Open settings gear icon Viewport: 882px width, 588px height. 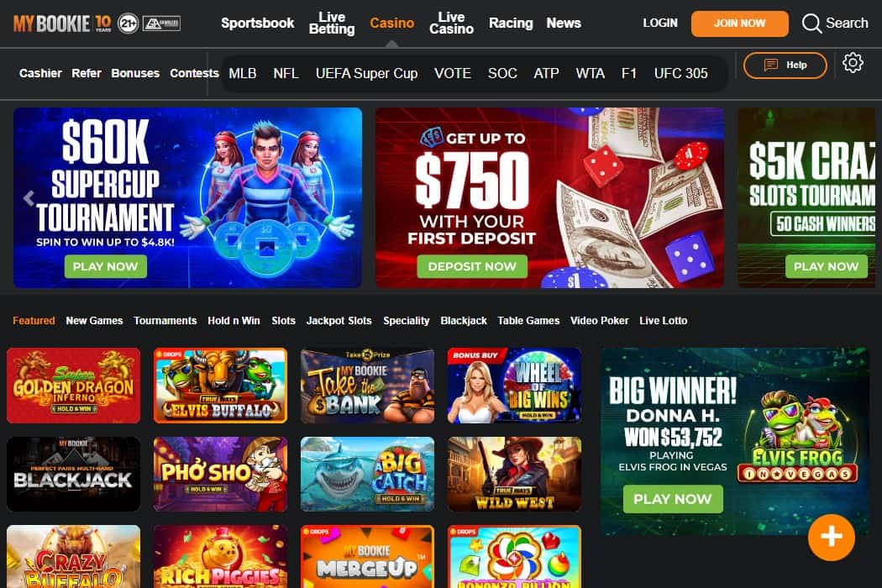click(853, 62)
